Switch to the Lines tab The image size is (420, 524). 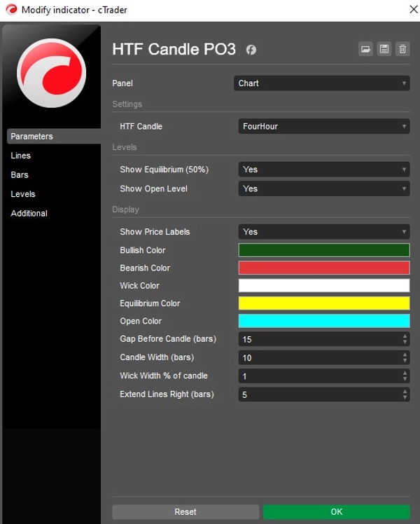coord(21,156)
